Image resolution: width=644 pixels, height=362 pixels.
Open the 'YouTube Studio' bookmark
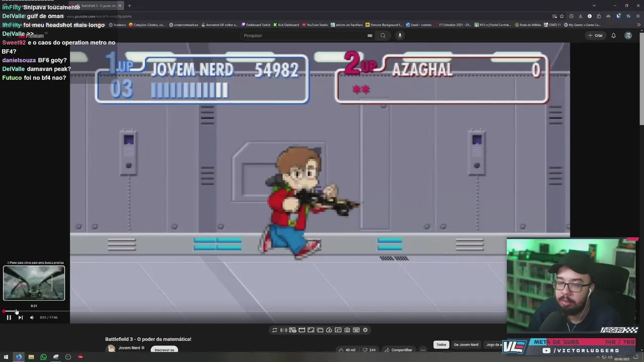(x=314, y=25)
